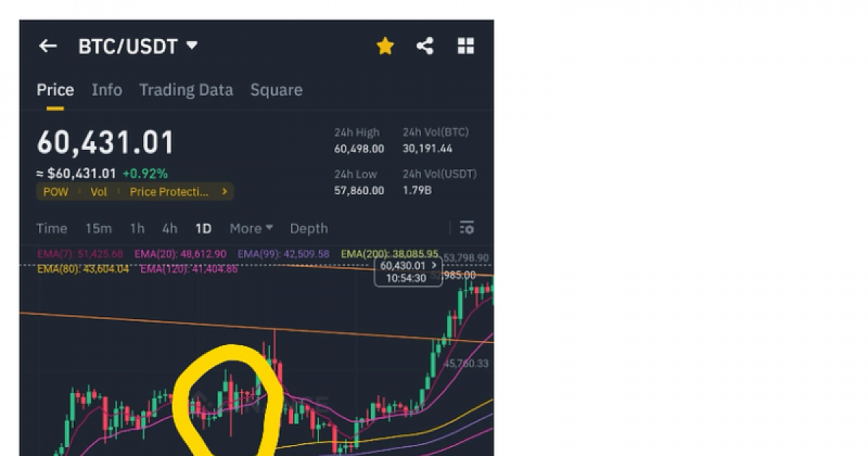Select the 1D chart interval
The image size is (868, 456).
point(203,228)
